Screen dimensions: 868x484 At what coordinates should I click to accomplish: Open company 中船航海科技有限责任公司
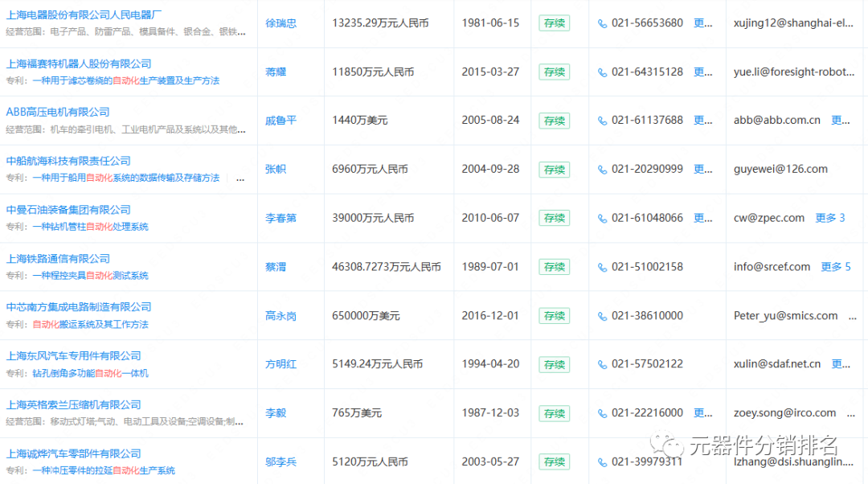[68, 161]
